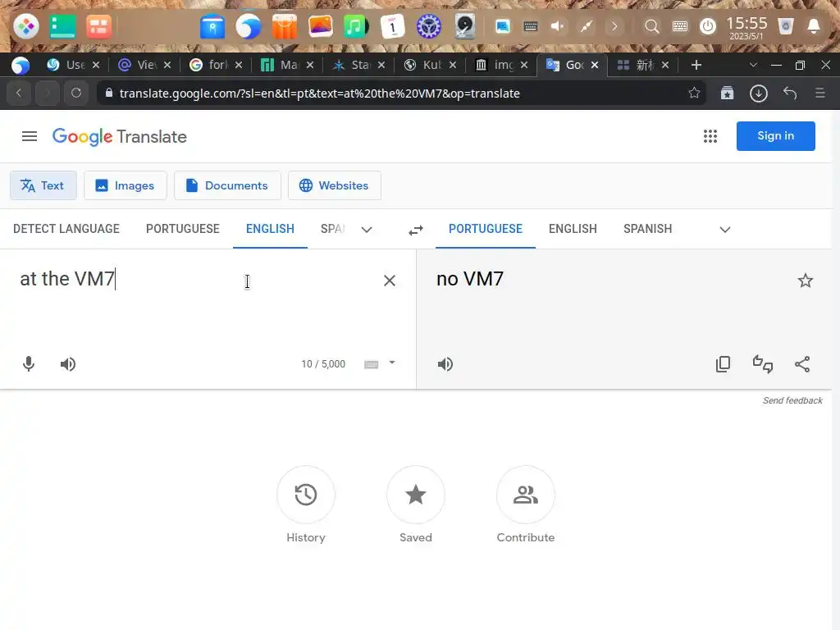Click the URL address bar

pos(396,94)
